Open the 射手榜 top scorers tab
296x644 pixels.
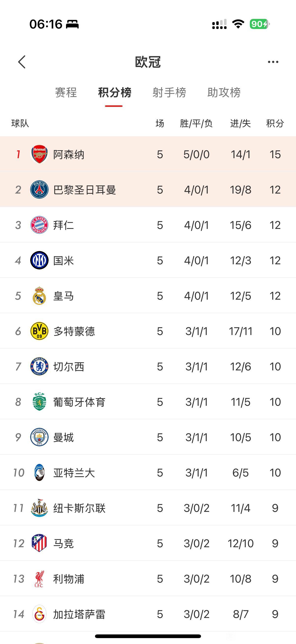click(169, 93)
